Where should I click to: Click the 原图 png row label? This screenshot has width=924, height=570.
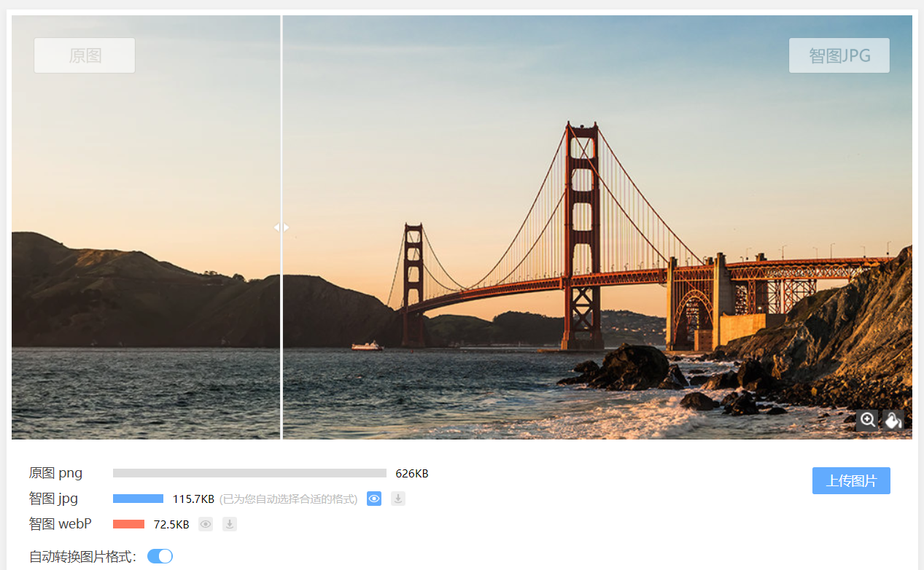(55, 473)
